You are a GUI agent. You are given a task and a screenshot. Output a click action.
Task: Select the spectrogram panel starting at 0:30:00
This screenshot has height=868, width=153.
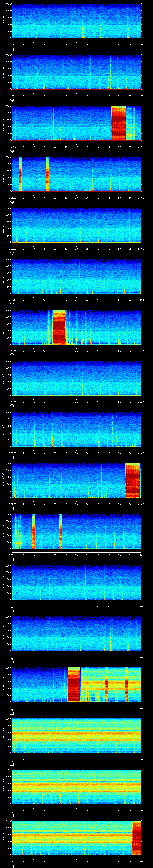click(x=76, y=429)
